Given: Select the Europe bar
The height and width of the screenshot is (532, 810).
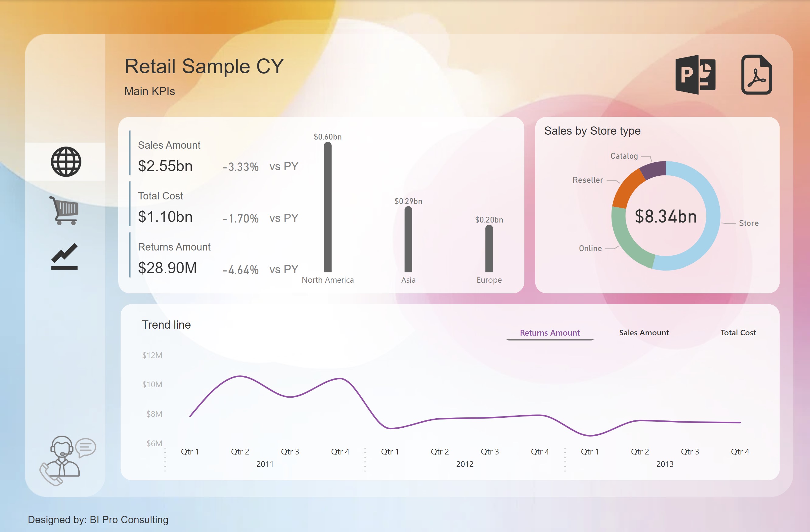Looking at the screenshot, I should click(489, 249).
